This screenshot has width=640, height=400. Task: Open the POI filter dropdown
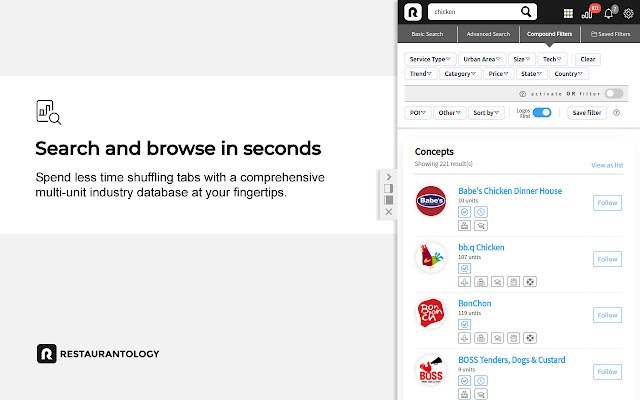(418, 113)
